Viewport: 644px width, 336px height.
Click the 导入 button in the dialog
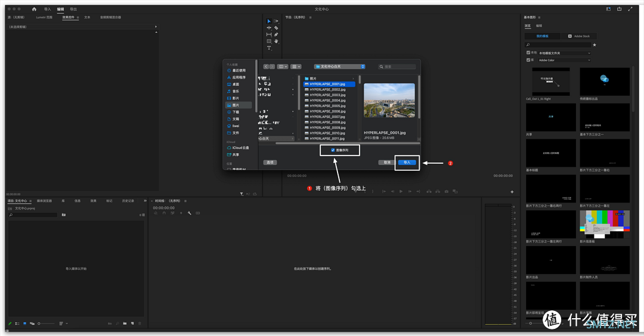(x=407, y=163)
